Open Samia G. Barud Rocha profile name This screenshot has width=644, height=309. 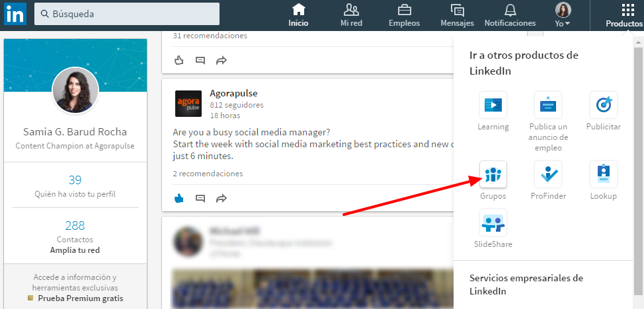75,132
